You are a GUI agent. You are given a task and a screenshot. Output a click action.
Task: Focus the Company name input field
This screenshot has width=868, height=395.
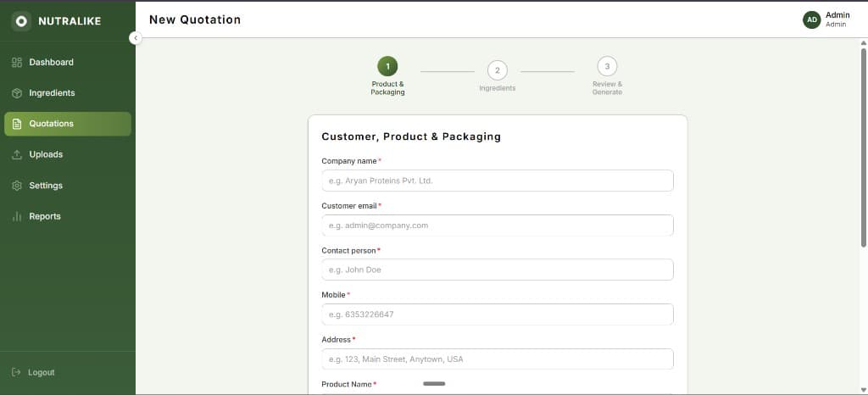497,181
